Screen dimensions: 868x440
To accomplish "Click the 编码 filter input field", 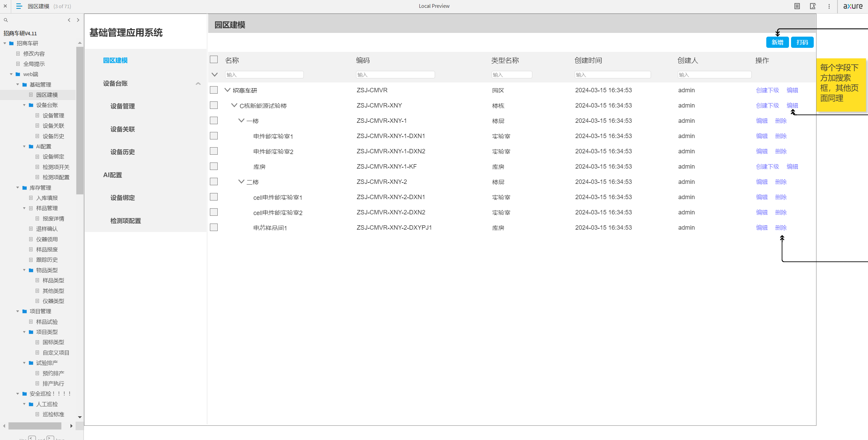I will click(395, 75).
